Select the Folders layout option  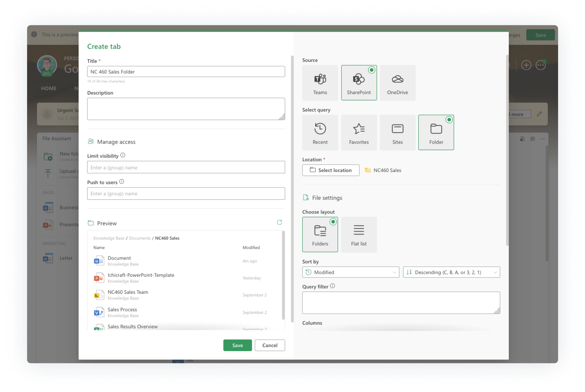click(320, 234)
